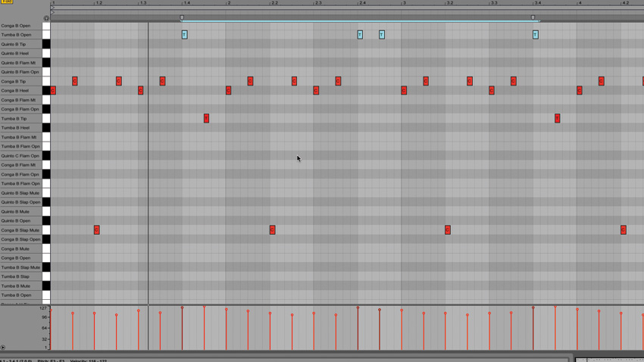Click the 127 velocity scale label
Viewport: 644px width, 362px height.
pos(43,308)
